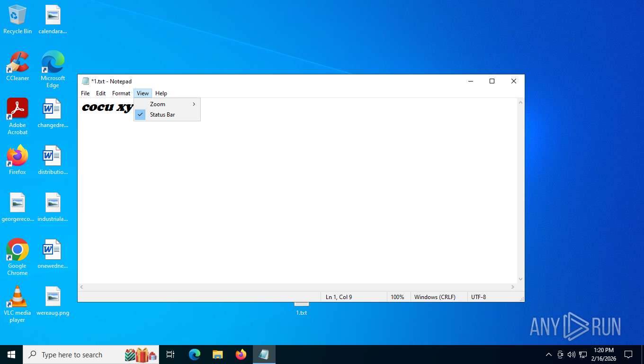Open the network tray icon
This screenshot has width=644, height=364.
583,355
